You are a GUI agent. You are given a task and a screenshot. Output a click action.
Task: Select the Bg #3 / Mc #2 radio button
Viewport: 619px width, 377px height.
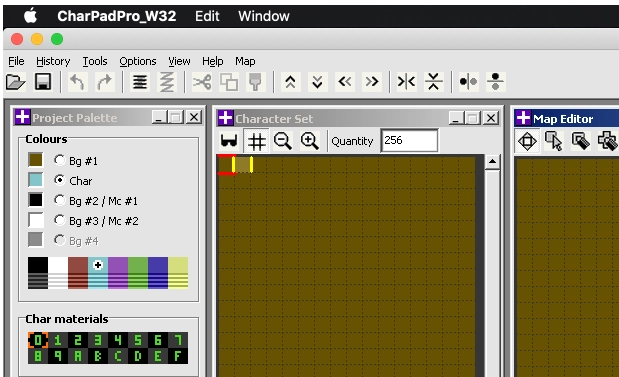click(x=59, y=220)
